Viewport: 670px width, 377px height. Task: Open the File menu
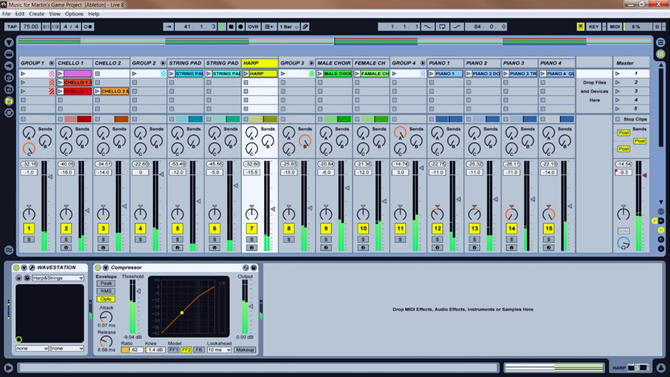pyautogui.click(x=6, y=14)
